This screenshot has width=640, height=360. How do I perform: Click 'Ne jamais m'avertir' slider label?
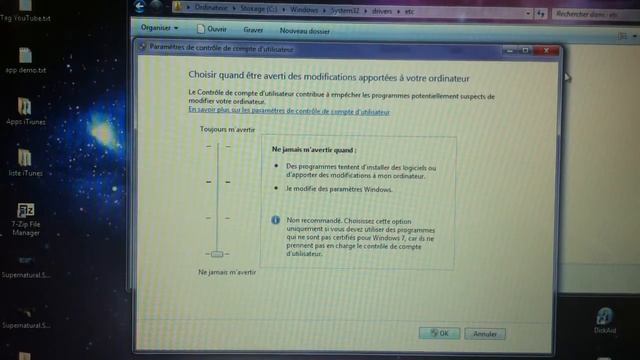coord(227,272)
